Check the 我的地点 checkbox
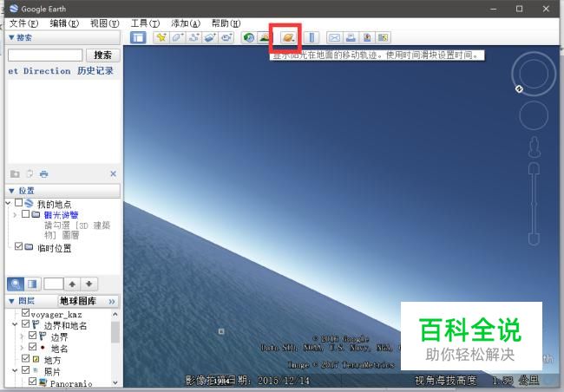Image resolution: width=564 pixels, height=392 pixels. [x=19, y=202]
